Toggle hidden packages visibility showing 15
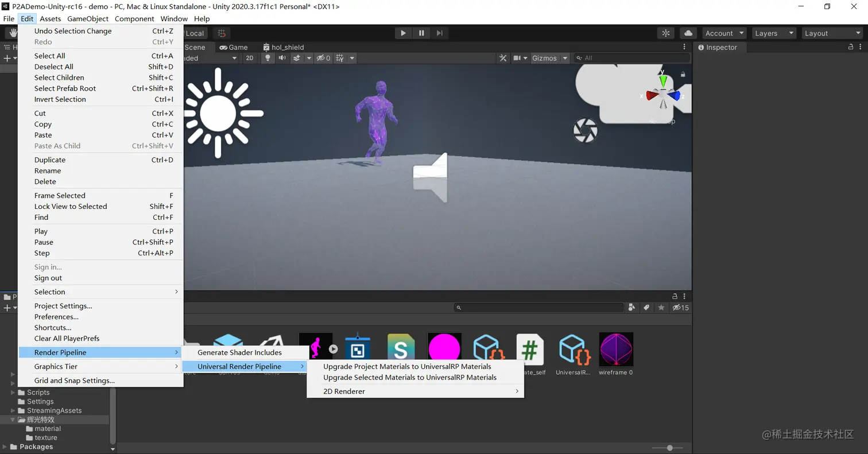The width and height of the screenshot is (868, 454). click(680, 308)
